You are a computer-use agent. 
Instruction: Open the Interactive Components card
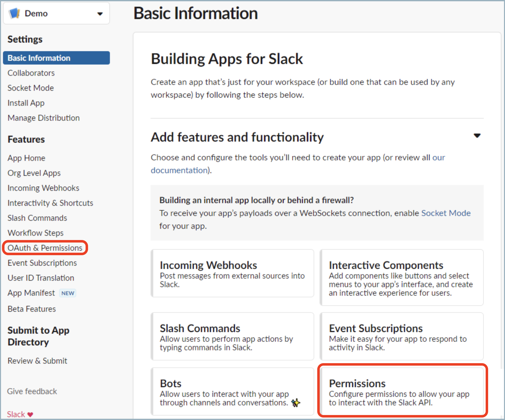[x=402, y=278]
